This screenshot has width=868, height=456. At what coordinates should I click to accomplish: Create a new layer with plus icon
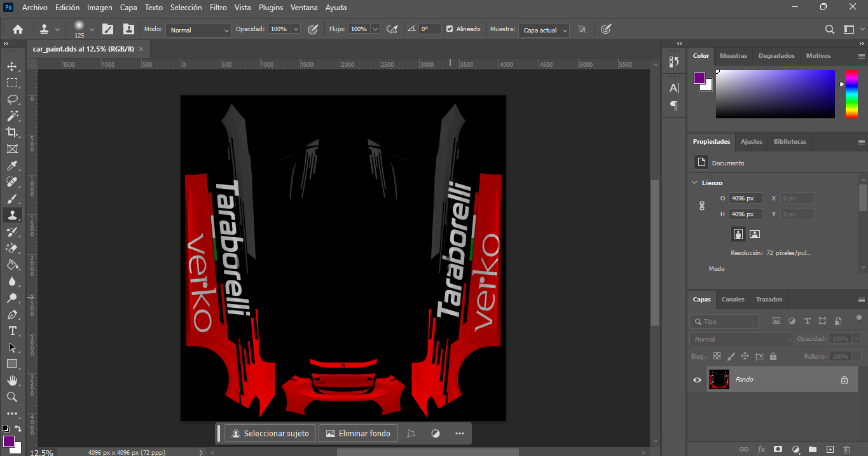pos(829,449)
